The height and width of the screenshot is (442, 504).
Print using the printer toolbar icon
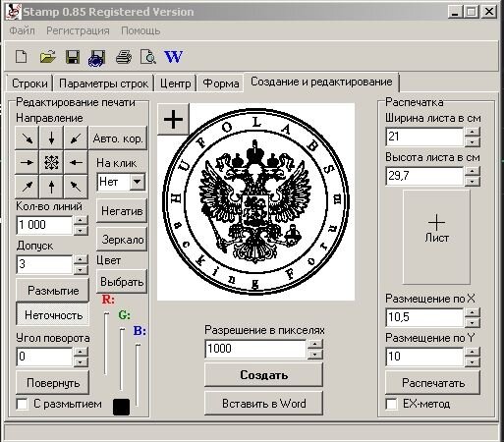(124, 57)
